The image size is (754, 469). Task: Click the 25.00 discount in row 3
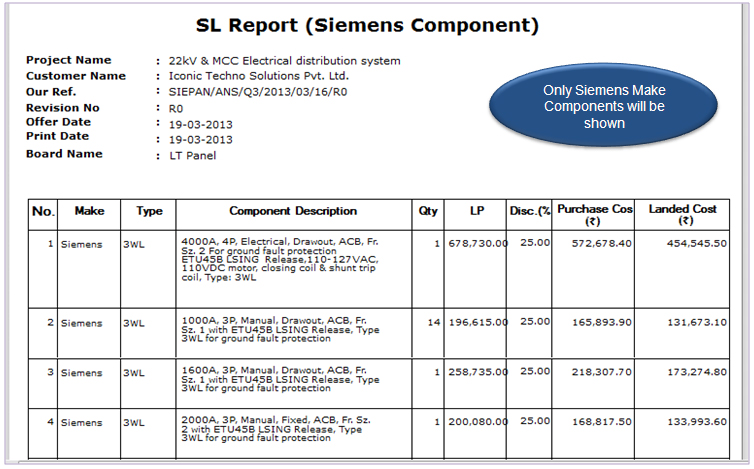[535, 371]
